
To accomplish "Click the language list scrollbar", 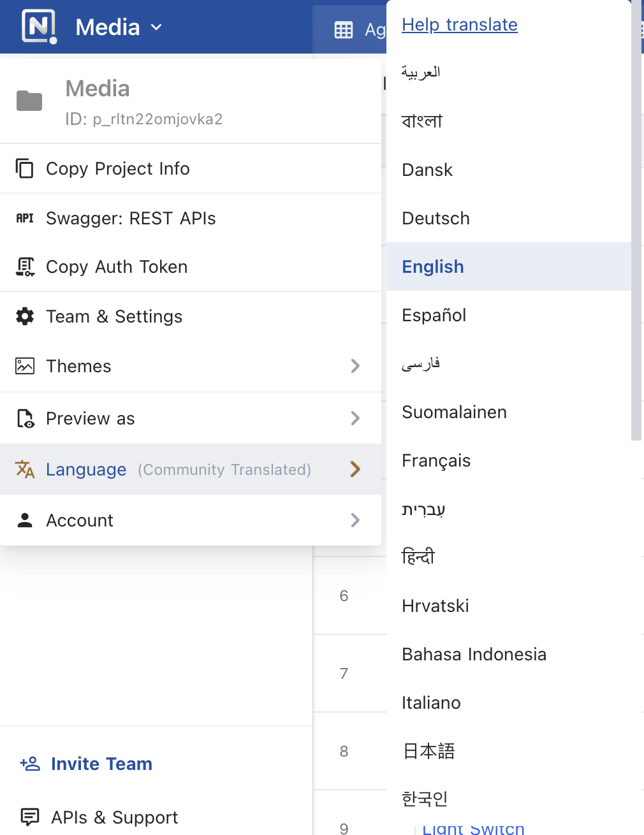I will point(636,220).
